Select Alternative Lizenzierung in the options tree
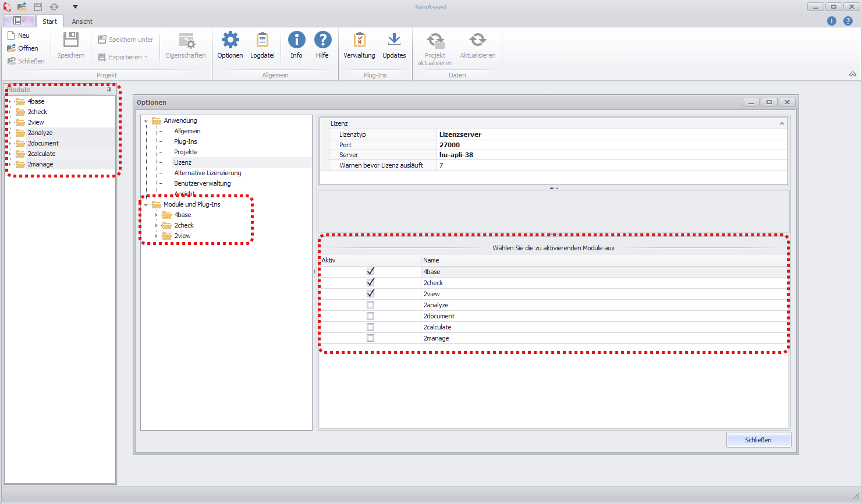Image resolution: width=862 pixels, height=504 pixels. click(x=208, y=173)
